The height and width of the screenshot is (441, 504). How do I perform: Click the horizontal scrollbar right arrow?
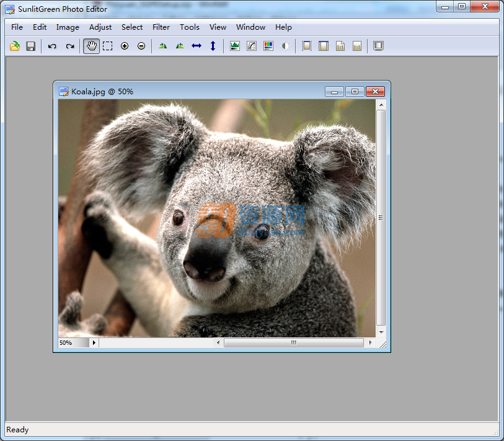[371, 343]
